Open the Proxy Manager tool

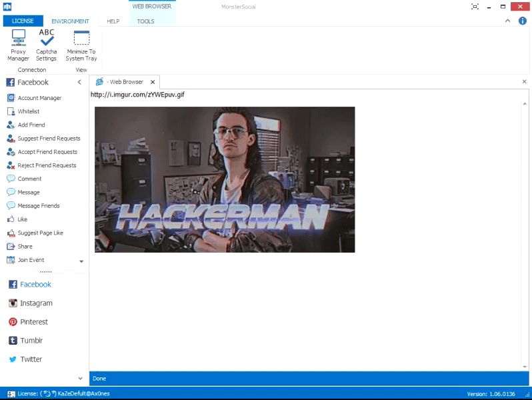coord(18,45)
